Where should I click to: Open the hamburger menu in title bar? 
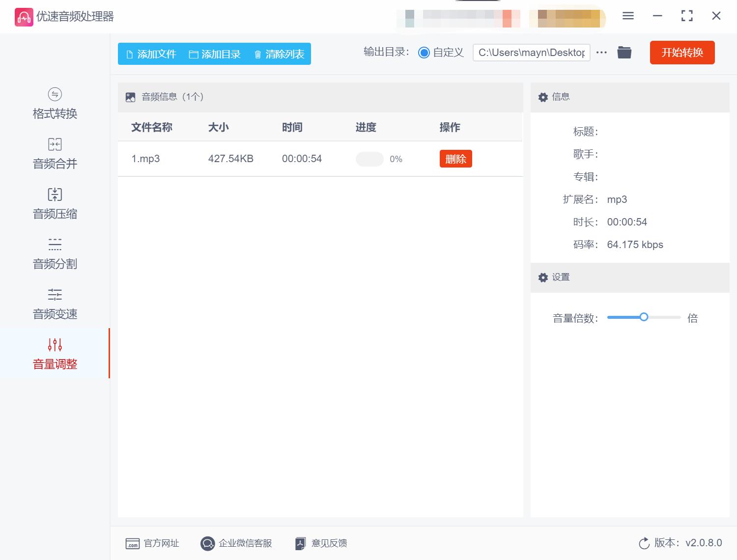click(627, 16)
